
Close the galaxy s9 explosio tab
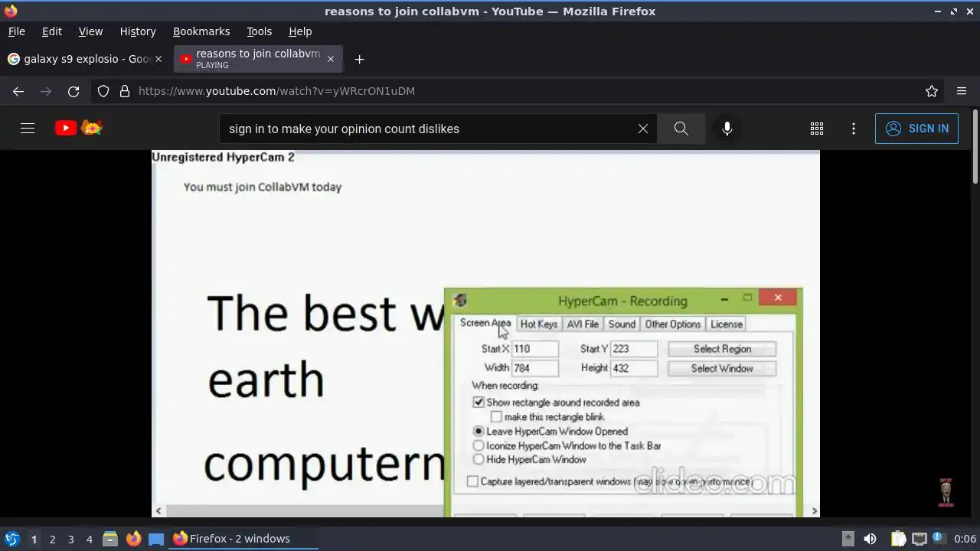pos(158,59)
